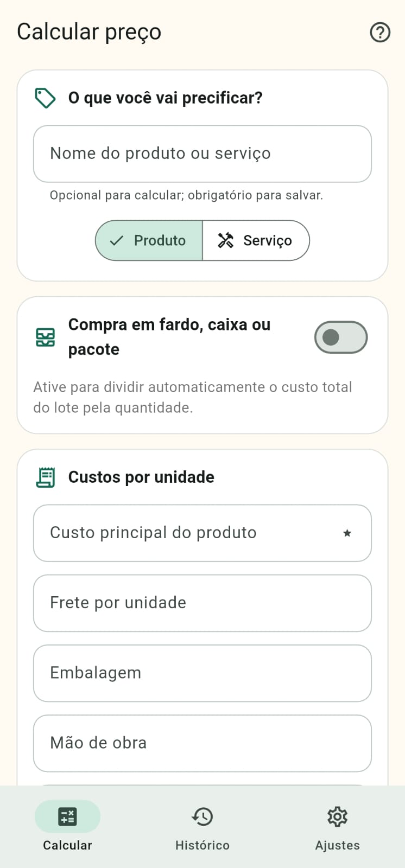The width and height of the screenshot is (405, 868).
Task: Click the price tag icon
Action: point(45,98)
